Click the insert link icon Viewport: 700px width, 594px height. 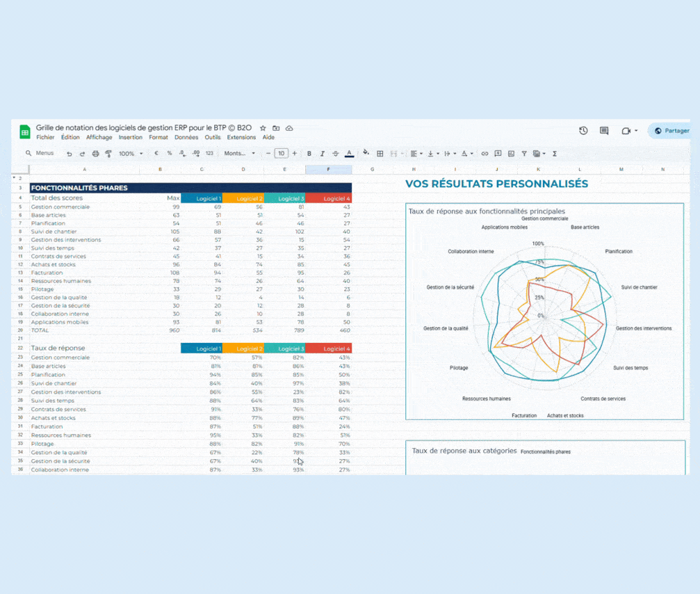485,154
